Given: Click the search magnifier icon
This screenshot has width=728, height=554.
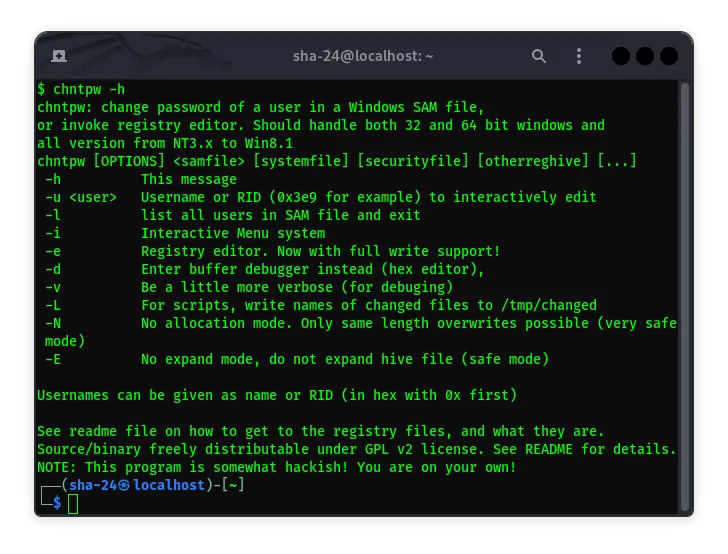Looking at the screenshot, I should coord(539,56).
